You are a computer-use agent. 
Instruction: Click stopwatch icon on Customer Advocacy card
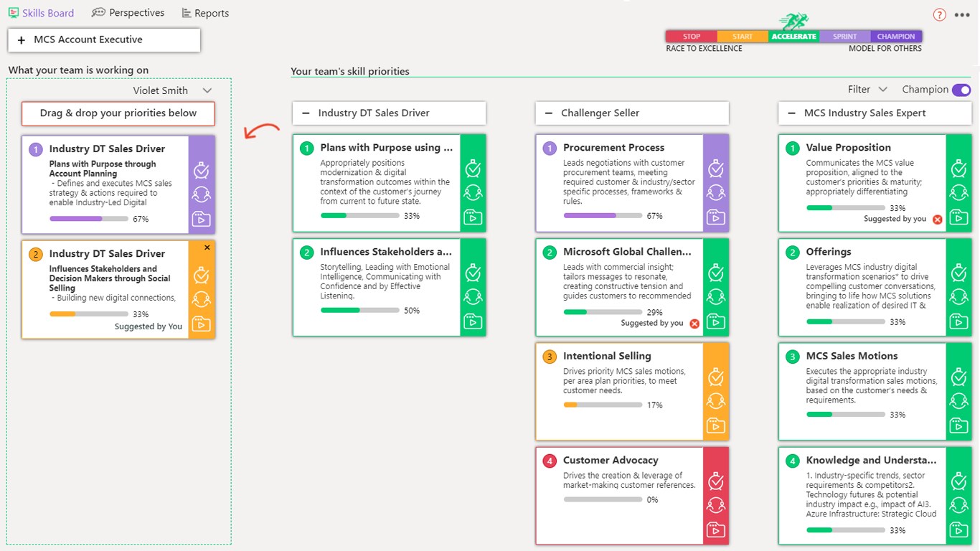coord(715,481)
